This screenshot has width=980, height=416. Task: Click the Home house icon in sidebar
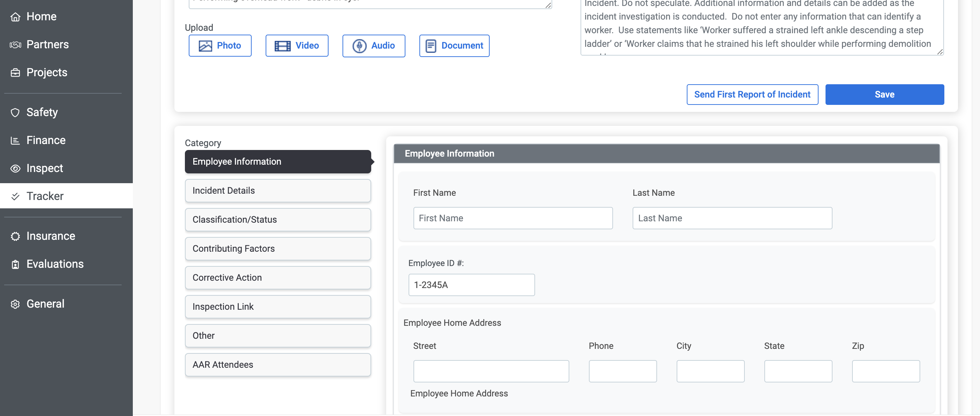(15, 17)
